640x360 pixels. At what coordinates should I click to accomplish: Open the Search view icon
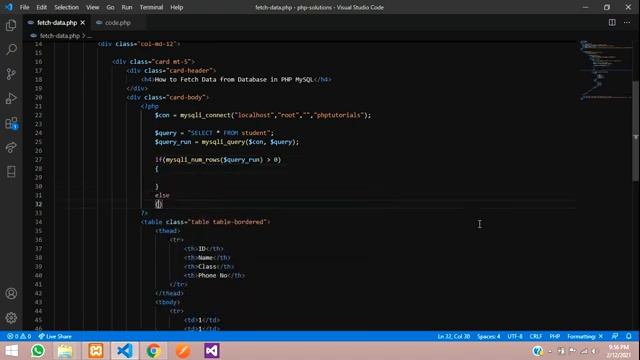click(x=11, y=49)
